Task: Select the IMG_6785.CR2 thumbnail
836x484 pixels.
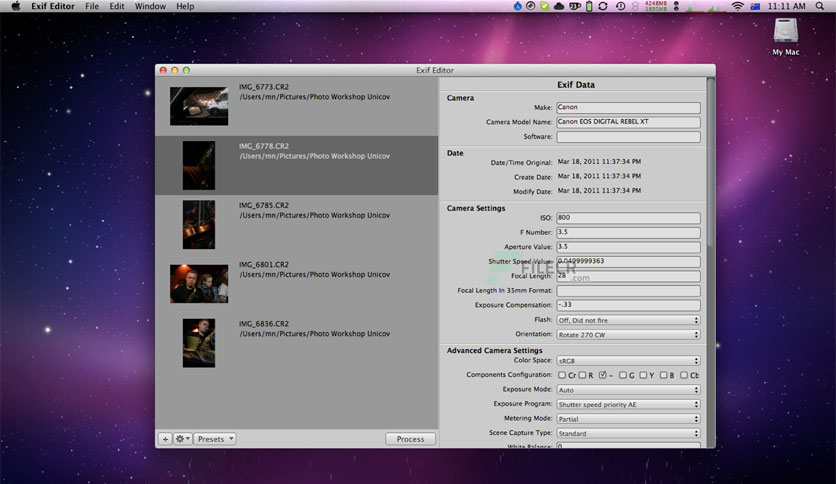Action: pos(199,224)
